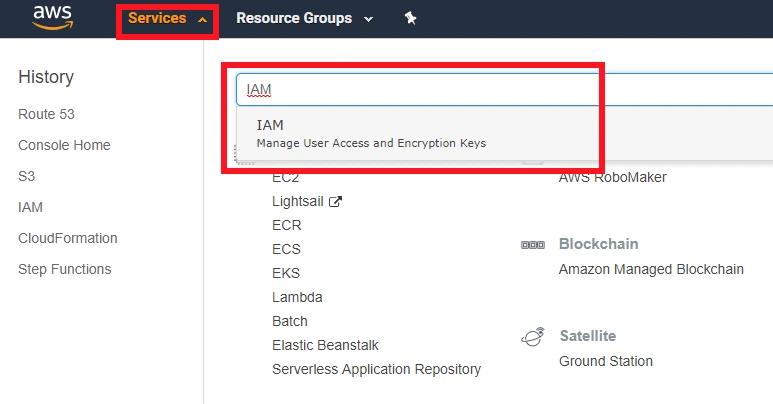Open IAM from History sidebar
The width and height of the screenshot is (773, 404).
click(30, 207)
